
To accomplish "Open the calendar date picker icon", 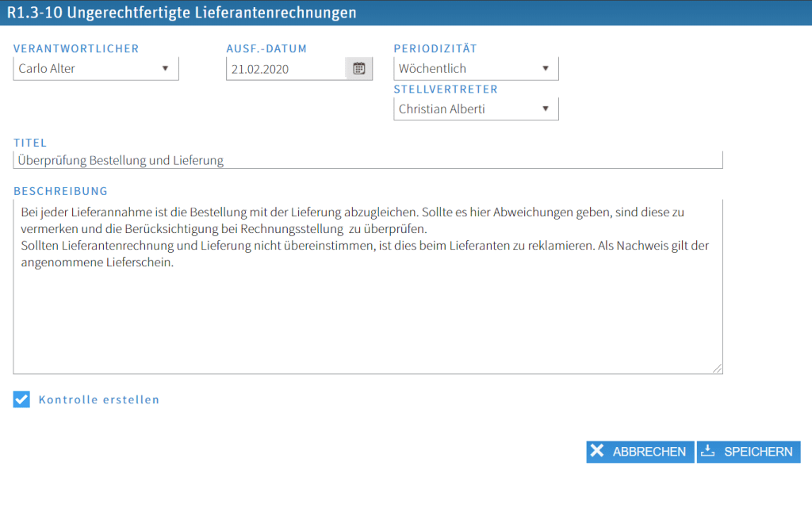I will coord(358,69).
